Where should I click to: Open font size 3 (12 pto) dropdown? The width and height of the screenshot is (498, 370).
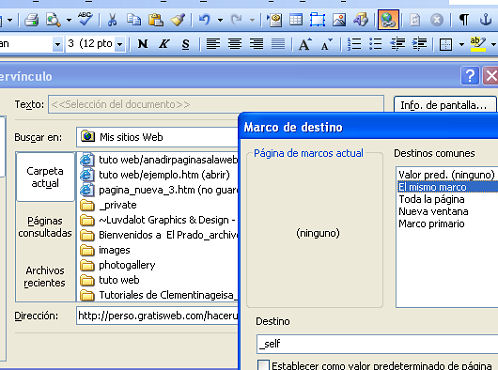click(120, 44)
